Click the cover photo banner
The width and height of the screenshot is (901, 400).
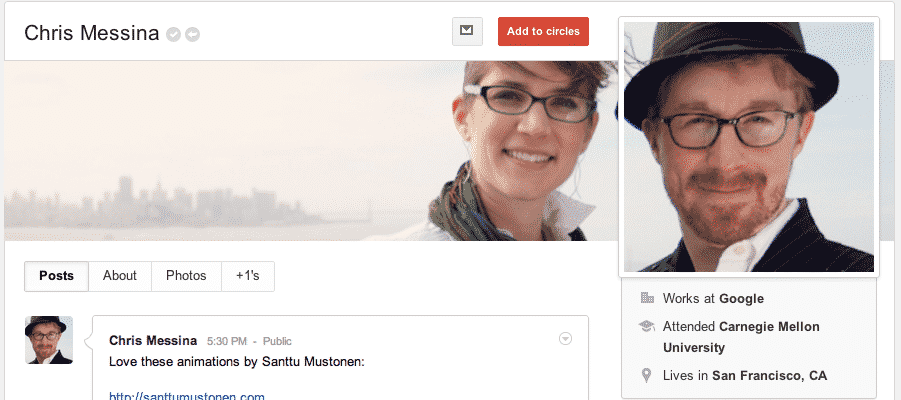coord(300,150)
